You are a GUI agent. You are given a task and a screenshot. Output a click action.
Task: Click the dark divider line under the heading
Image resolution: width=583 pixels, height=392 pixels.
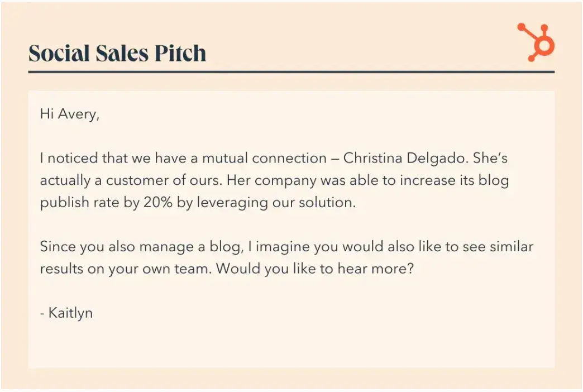(291, 72)
